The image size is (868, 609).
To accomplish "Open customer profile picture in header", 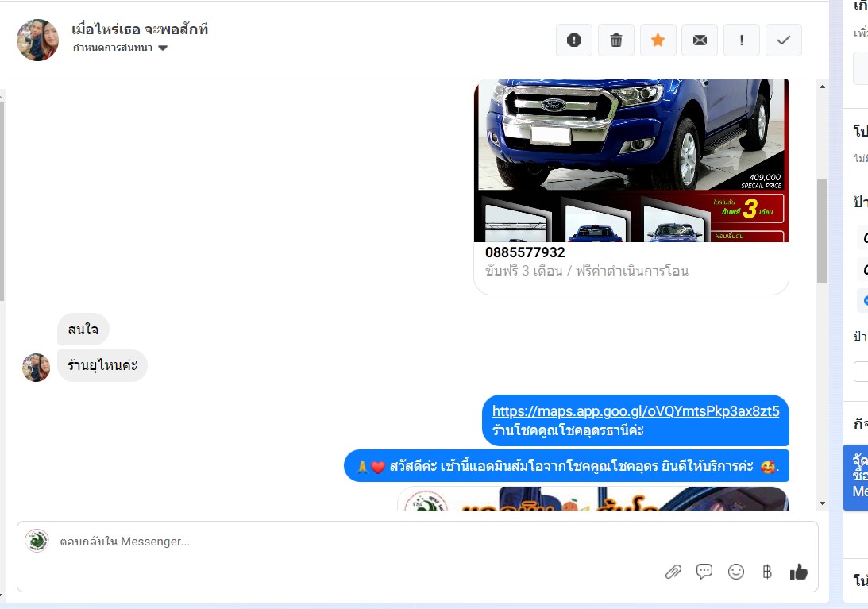I will click(37, 40).
